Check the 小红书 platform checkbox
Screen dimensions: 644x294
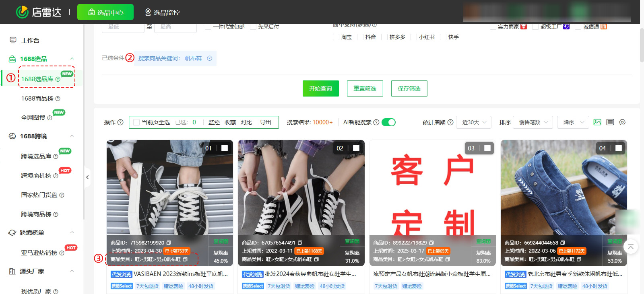(414, 37)
